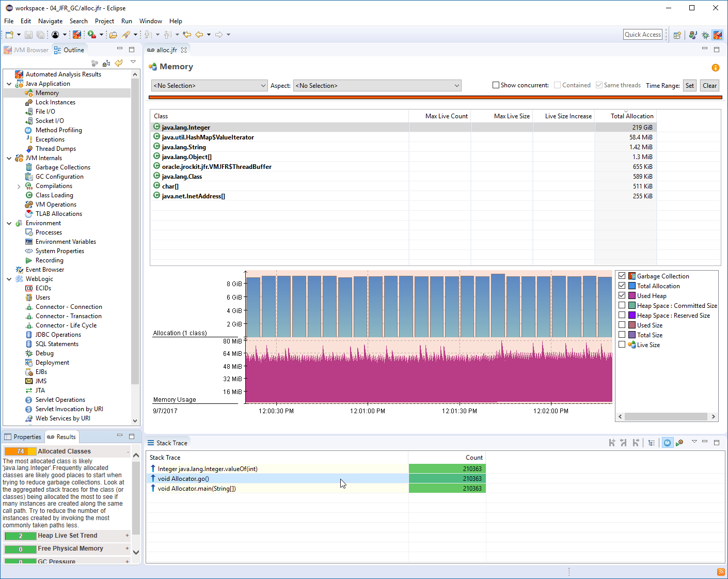This screenshot has width=728, height=579.
Task: Check Total Size in chart legend
Action: point(622,335)
